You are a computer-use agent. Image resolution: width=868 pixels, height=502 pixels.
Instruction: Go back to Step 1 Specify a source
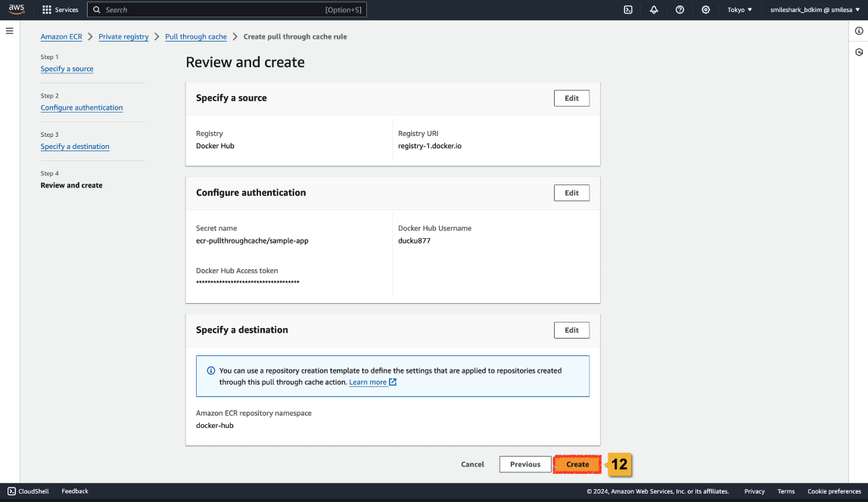click(x=67, y=69)
